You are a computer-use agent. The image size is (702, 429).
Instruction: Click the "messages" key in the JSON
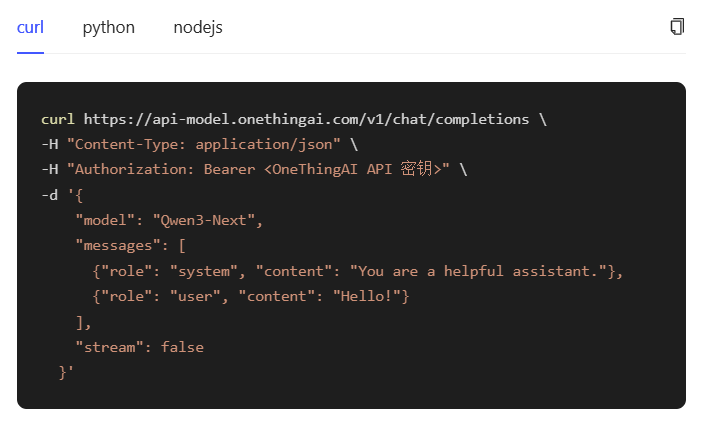pos(118,245)
